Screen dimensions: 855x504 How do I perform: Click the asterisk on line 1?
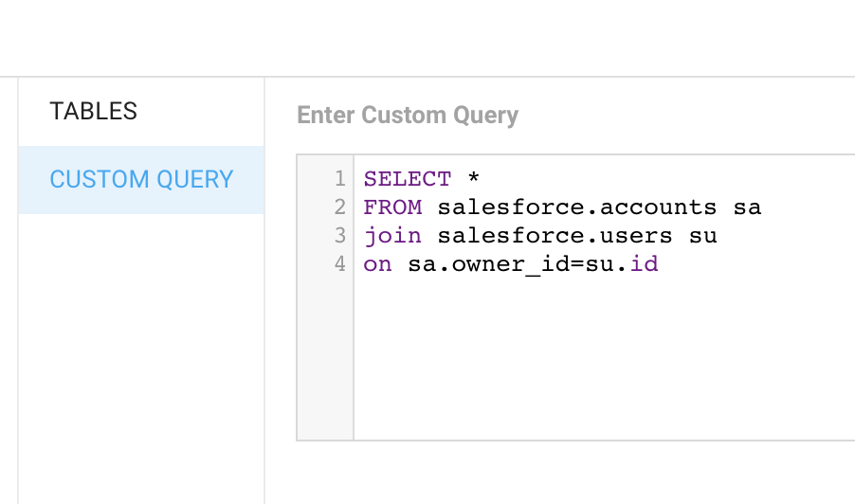(x=473, y=177)
